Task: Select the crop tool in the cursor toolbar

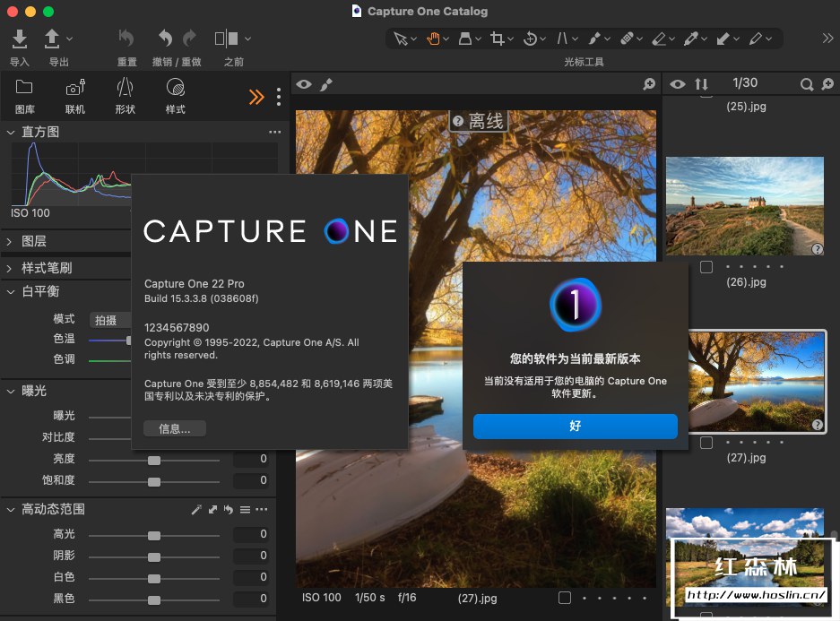Action: [x=498, y=39]
